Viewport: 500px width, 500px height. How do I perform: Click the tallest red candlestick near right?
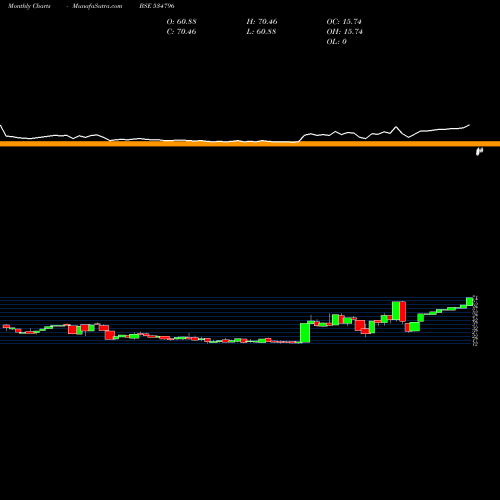pos(402,312)
